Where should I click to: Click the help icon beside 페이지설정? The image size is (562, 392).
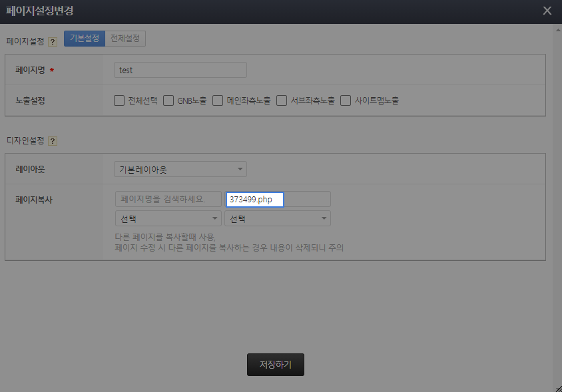pyautogui.click(x=53, y=41)
